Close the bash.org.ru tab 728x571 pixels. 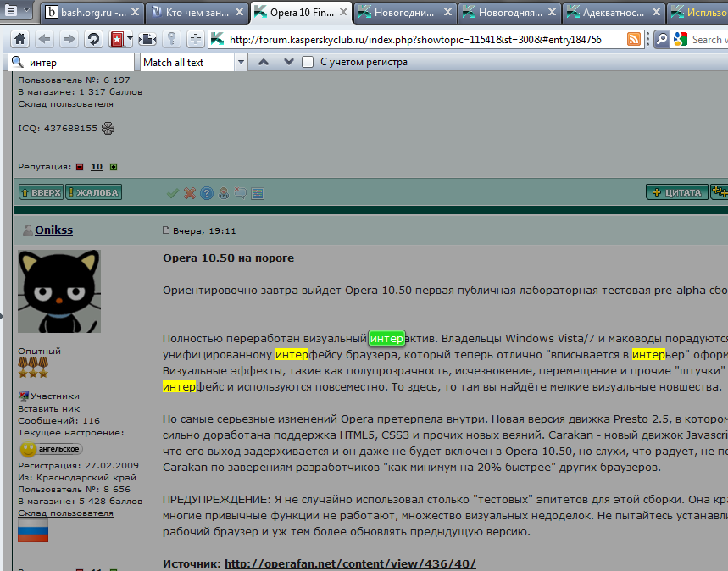point(135,12)
